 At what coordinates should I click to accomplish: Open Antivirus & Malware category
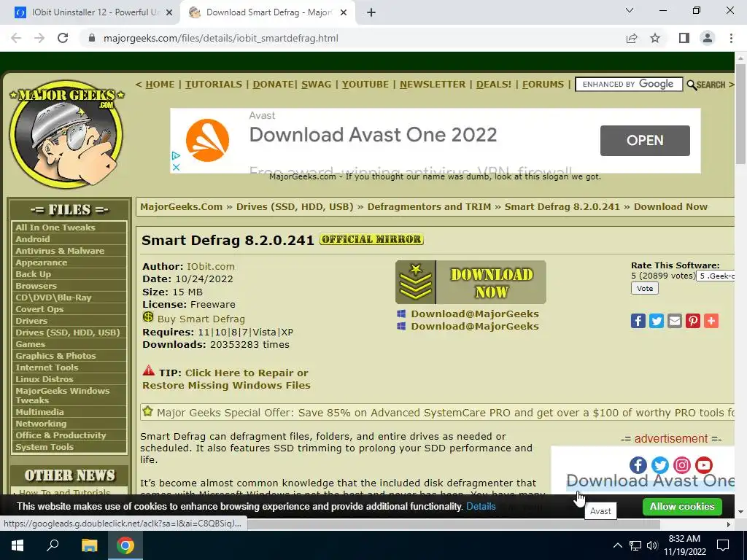tap(60, 251)
